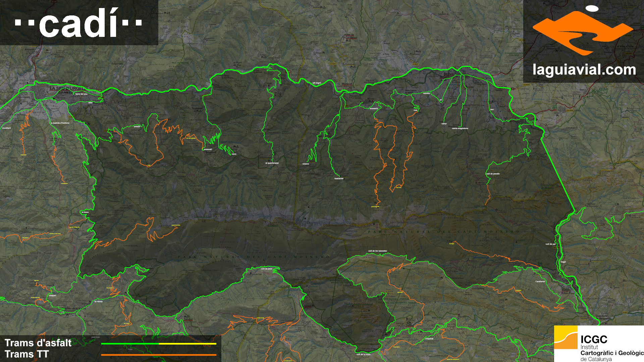Viewport: 644px width, 362px height.
Task: Click the green asphalt legend line
Action: pyautogui.click(x=129, y=344)
